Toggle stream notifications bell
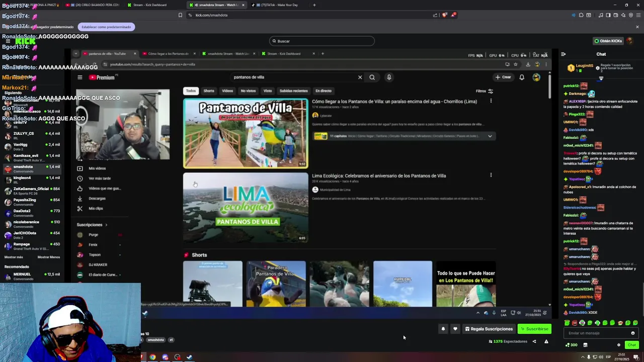The width and height of the screenshot is (644, 362). click(443, 329)
